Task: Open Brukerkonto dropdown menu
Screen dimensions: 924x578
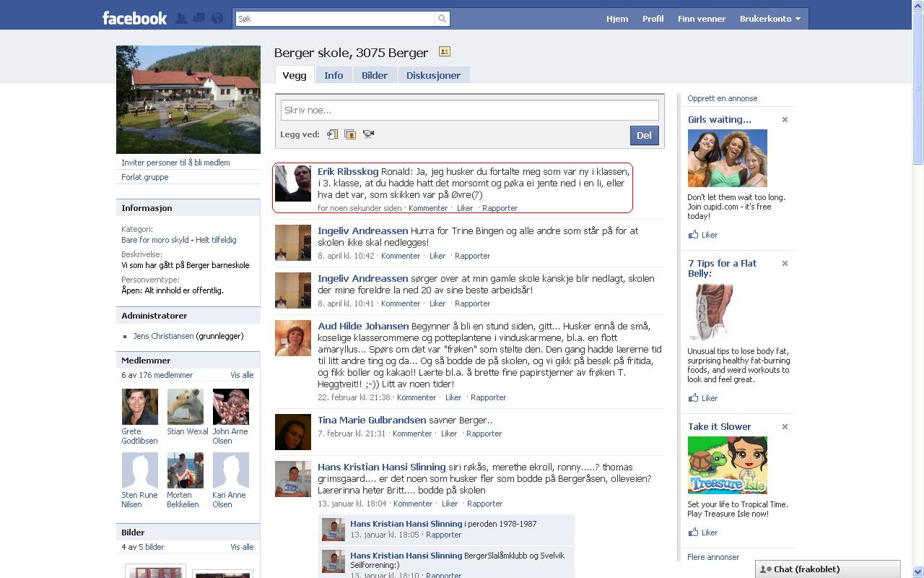Action: pyautogui.click(x=770, y=19)
